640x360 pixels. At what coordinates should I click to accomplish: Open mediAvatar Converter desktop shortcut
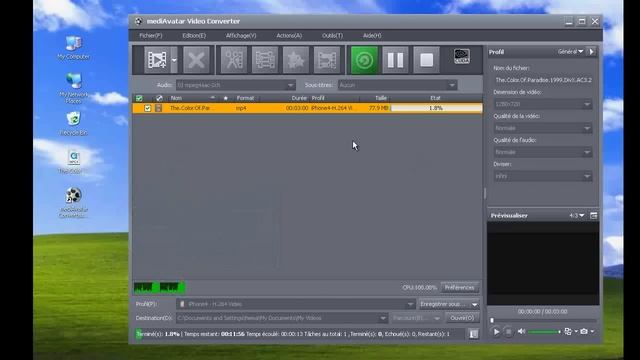point(73,202)
